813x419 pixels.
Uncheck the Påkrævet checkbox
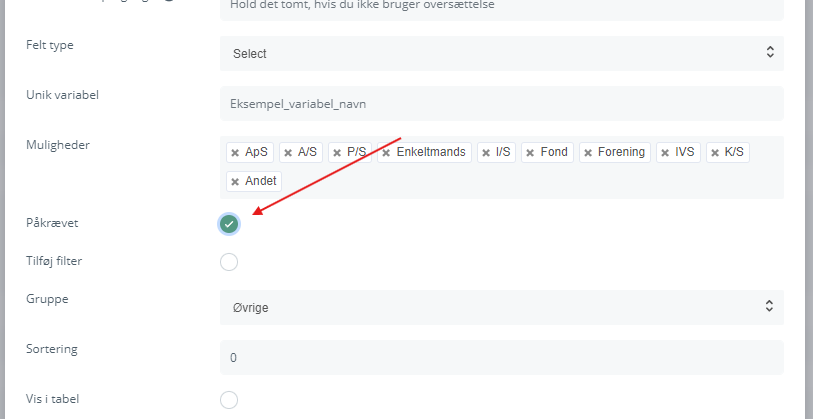pos(229,224)
